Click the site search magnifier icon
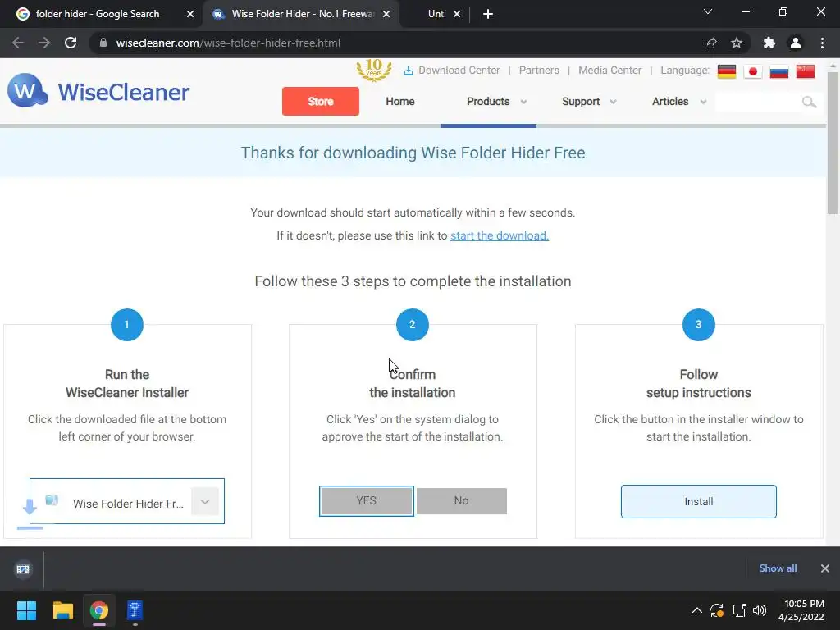The image size is (840, 630). (x=809, y=102)
